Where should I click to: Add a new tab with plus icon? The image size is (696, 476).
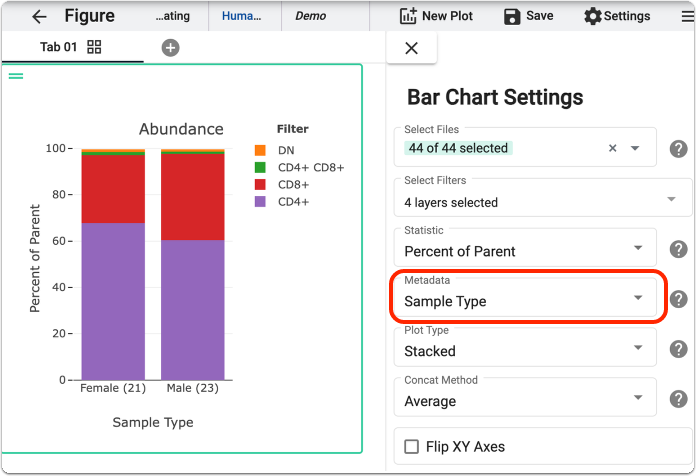[x=170, y=48]
